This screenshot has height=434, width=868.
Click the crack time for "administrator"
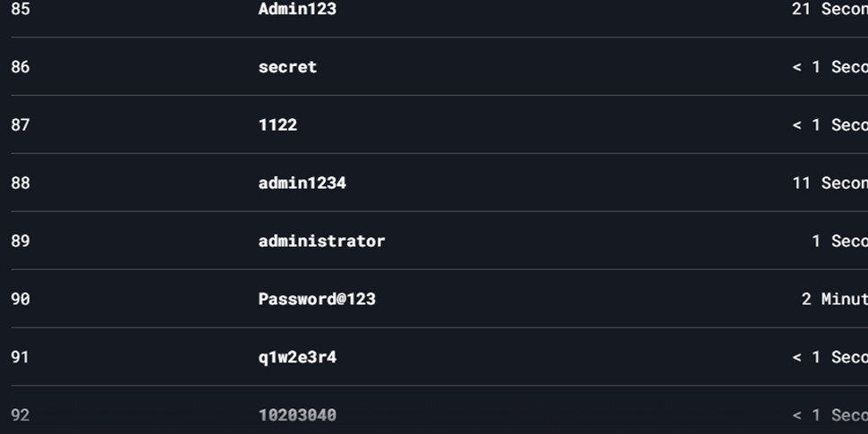[x=839, y=242]
